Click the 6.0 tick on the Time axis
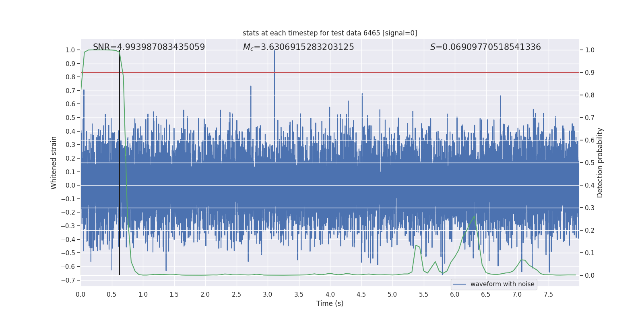 pos(455,294)
